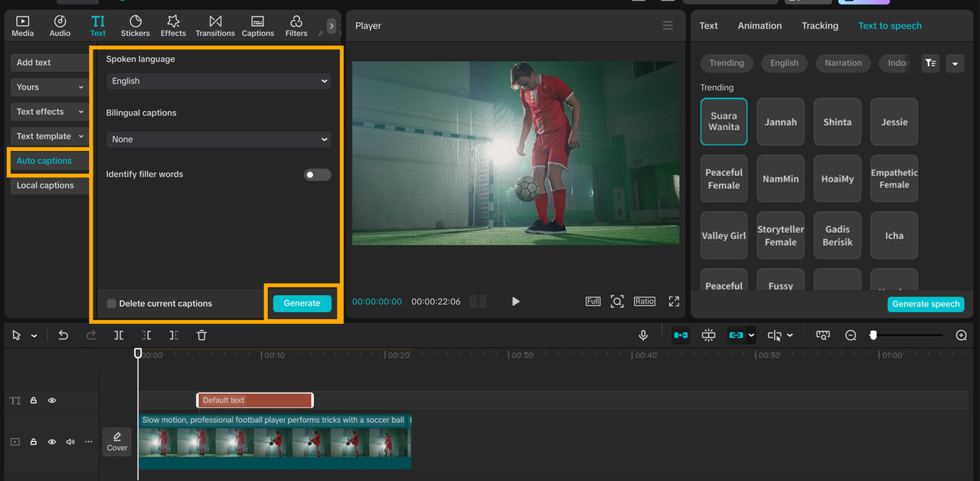Image resolution: width=980 pixels, height=481 pixels.
Task: Check Delete current captions checkbox
Action: click(x=112, y=304)
